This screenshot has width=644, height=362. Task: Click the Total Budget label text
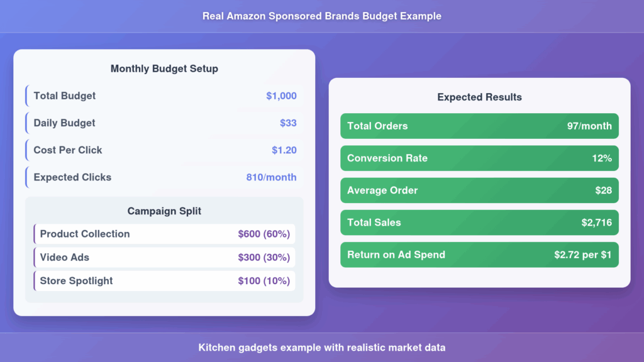point(65,96)
